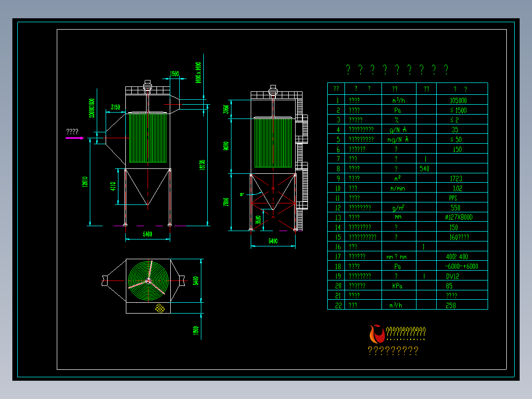
Task: Click the 3500 dimension near the hopper outlet
Action: click(259, 220)
